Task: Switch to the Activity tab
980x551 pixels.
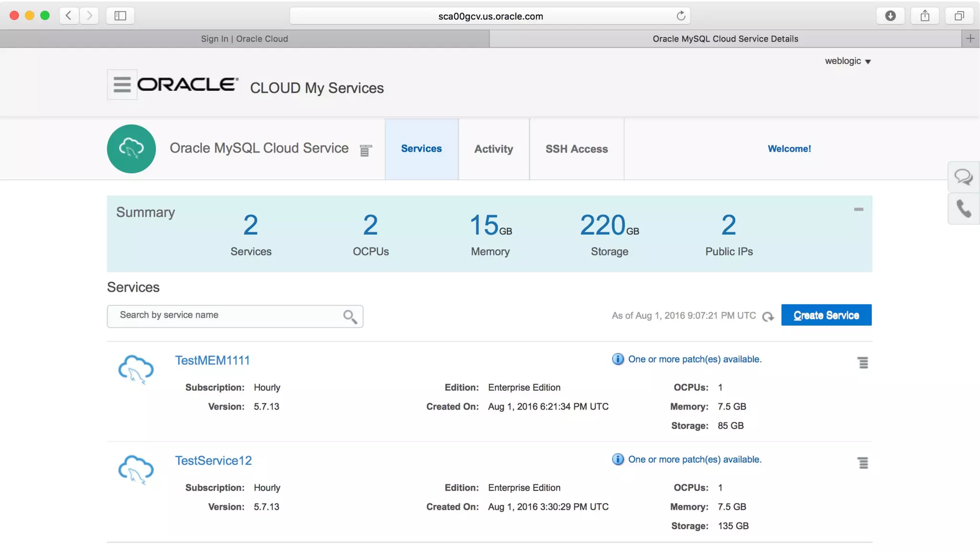Action: click(493, 149)
